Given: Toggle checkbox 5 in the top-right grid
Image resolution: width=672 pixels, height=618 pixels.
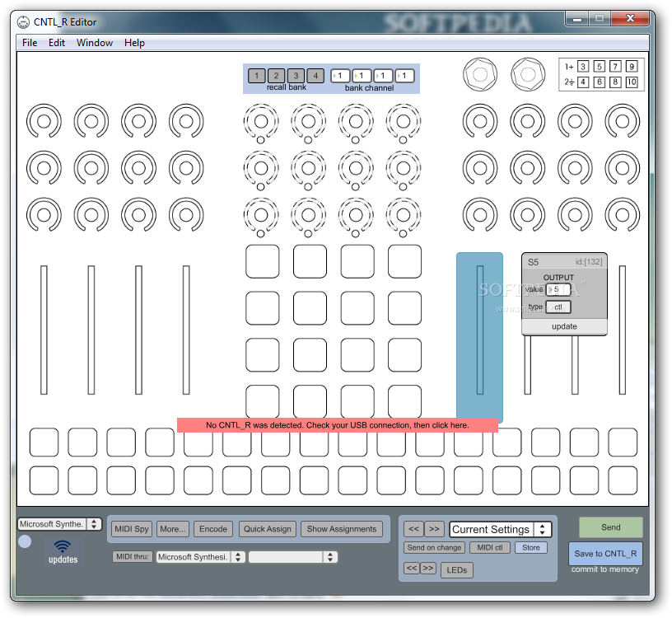Looking at the screenshot, I should click(600, 67).
